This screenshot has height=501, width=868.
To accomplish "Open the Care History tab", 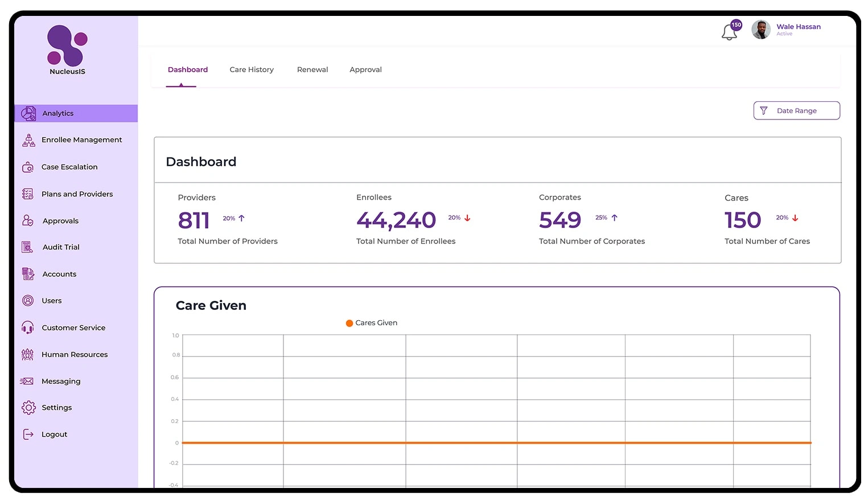I will 252,69.
